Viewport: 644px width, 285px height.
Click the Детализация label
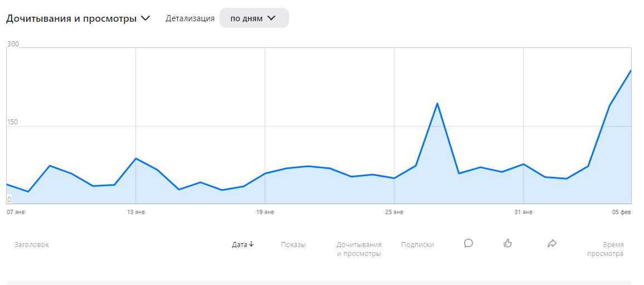(190, 18)
